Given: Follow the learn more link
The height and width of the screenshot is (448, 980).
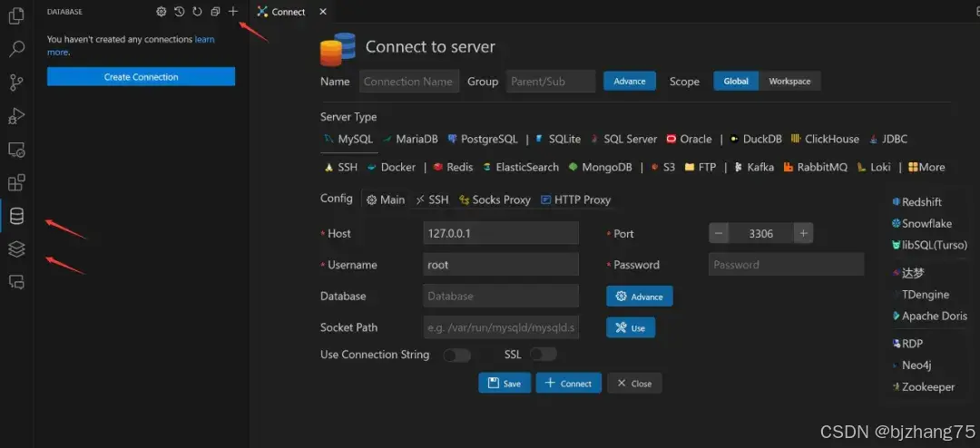Looking at the screenshot, I should tap(204, 39).
